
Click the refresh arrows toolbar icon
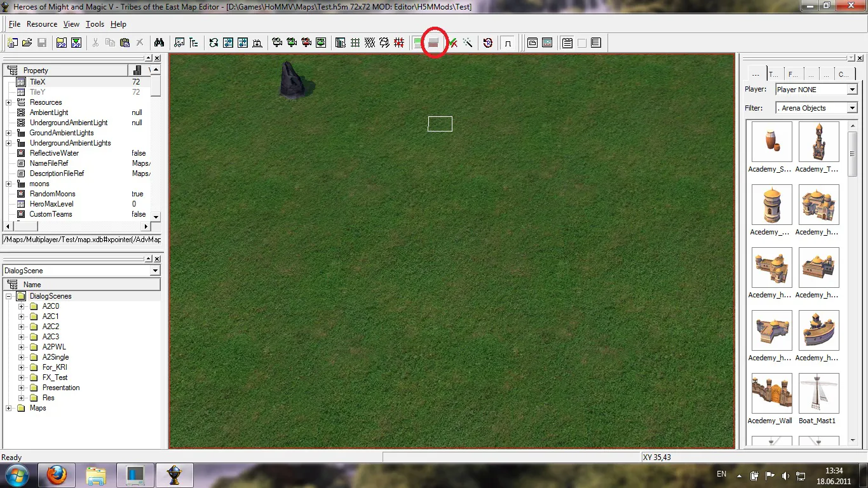(214, 43)
